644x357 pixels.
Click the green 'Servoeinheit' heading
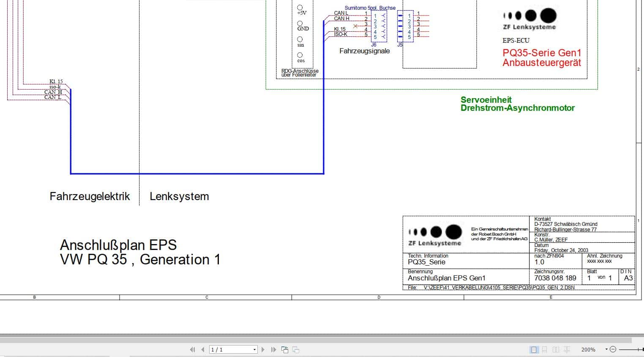486,100
